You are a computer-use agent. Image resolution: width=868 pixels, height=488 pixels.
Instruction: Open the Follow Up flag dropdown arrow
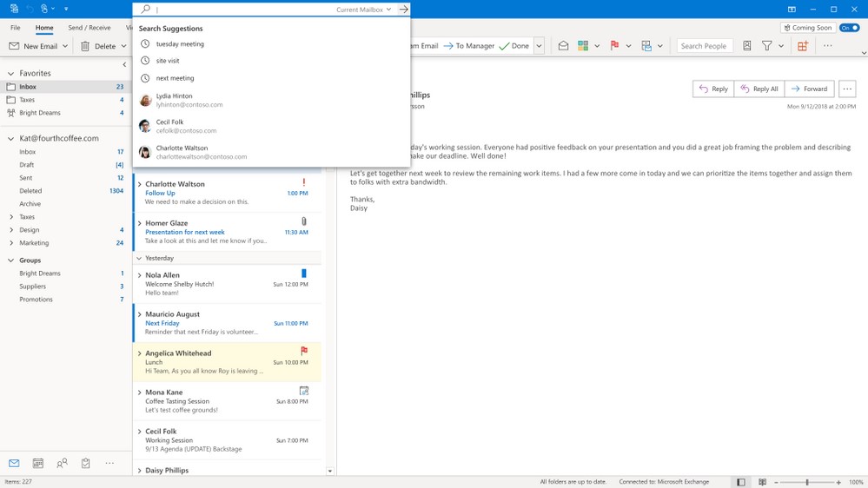tap(628, 46)
